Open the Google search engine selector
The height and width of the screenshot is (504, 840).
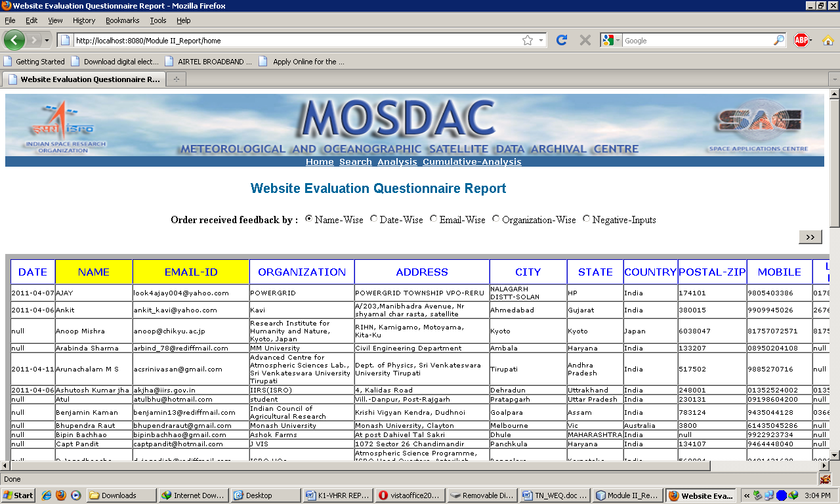(612, 40)
